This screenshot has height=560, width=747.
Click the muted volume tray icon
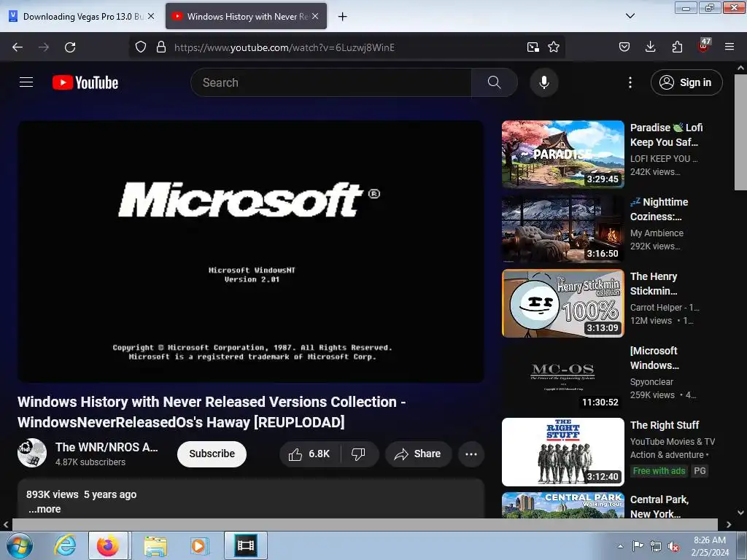tap(673, 546)
